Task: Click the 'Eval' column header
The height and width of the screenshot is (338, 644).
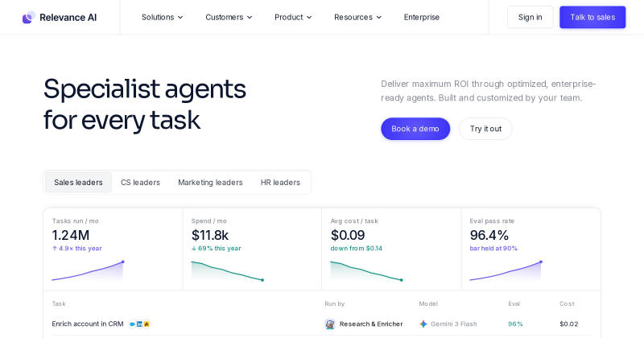Action: click(514, 304)
